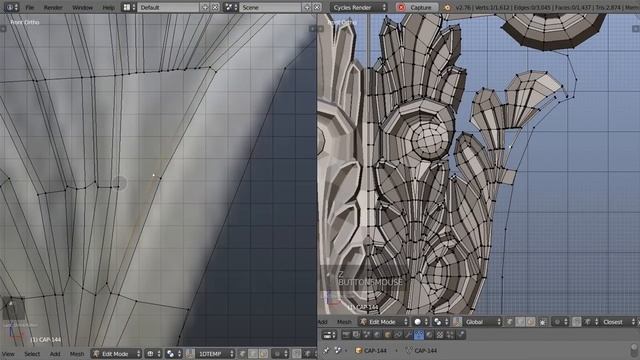Toggle snap magnet in left viewport
Screen dimensions: 640x360
[296, 353]
